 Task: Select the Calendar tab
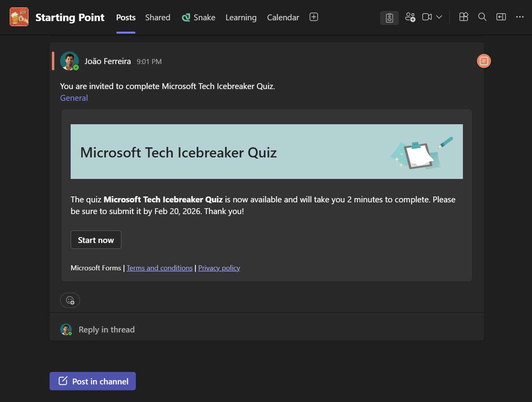pyautogui.click(x=283, y=17)
